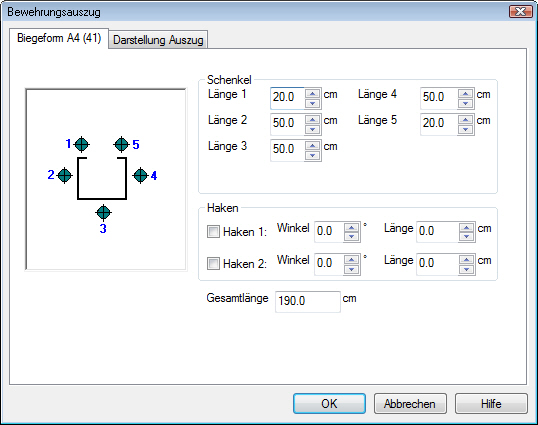Enable the Haken 2 checkbox
538x425 pixels.
point(213,263)
